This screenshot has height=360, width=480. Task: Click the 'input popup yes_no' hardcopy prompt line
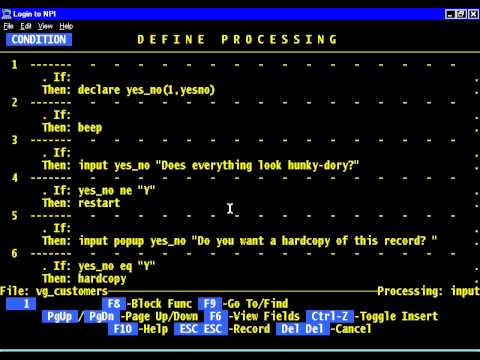click(258, 241)
